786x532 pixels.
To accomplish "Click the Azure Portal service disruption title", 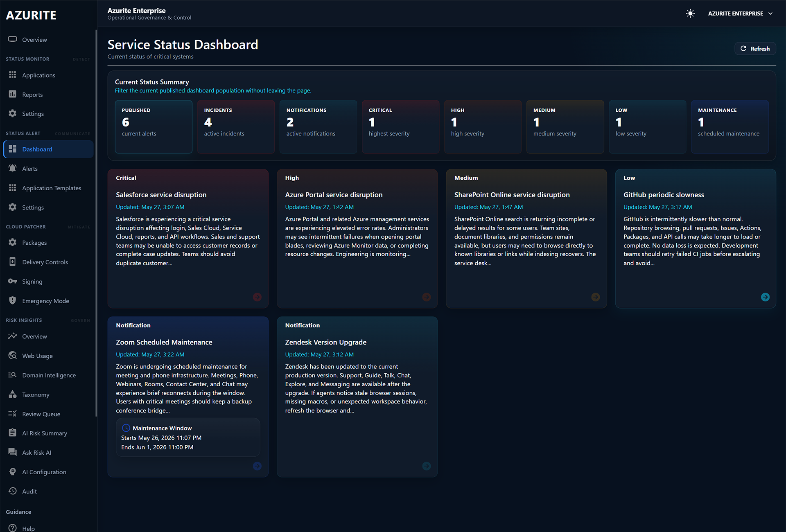I will coord(334,195).
